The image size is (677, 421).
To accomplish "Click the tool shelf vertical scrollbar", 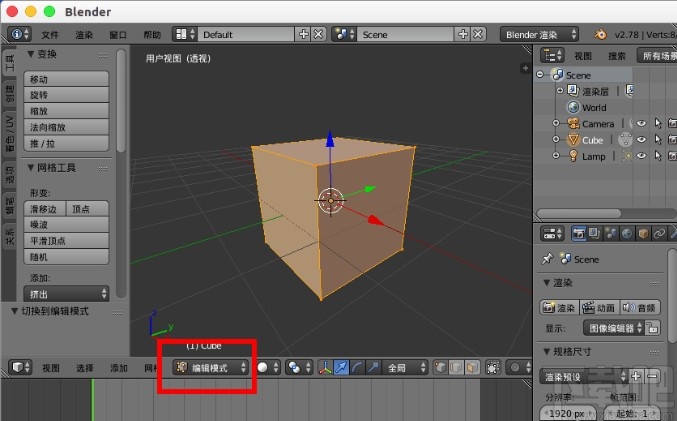I will pos(121,101).
